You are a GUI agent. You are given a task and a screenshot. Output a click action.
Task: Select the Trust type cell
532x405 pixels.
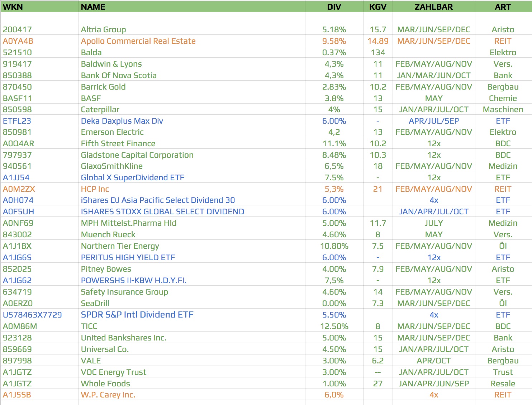(x=503, y=372)
